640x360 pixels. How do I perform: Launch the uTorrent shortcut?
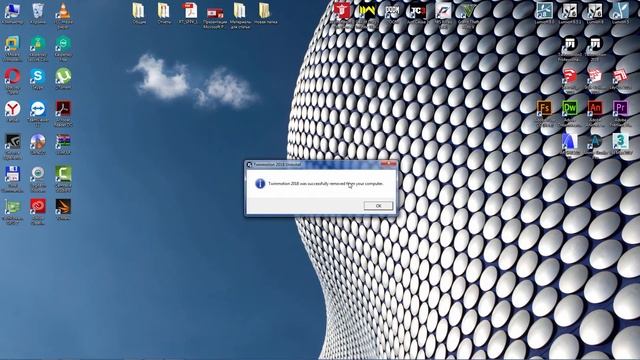(63, 78)
